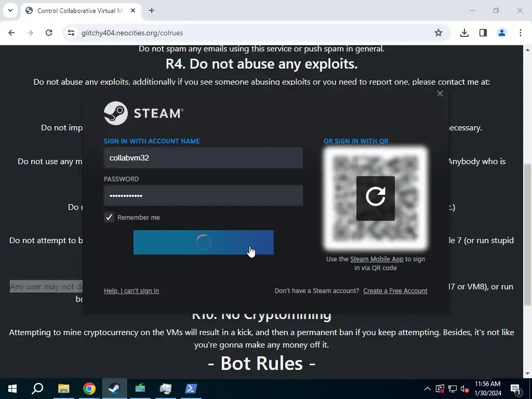Switch to Steam taskbar icon
Viewport: 532px width, 399px height.
pyautogui.click(x=114, y=389)
